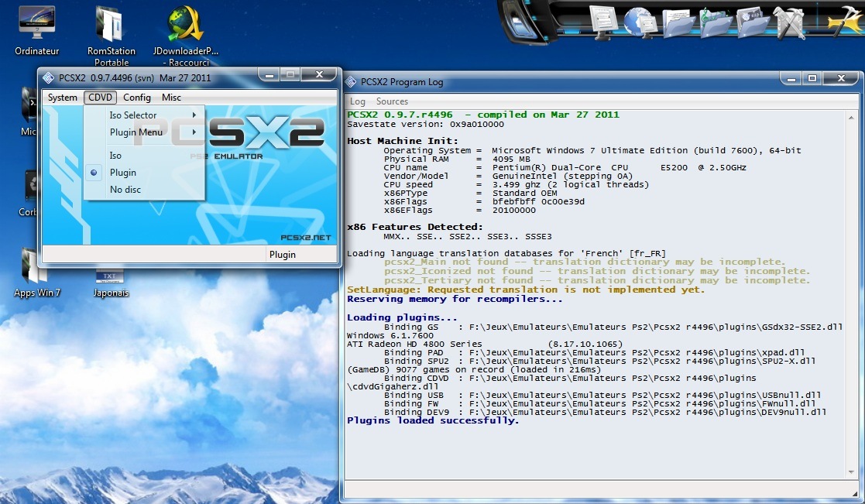Click 'Reserving memory for recompilers...' line

pos(455,300)
